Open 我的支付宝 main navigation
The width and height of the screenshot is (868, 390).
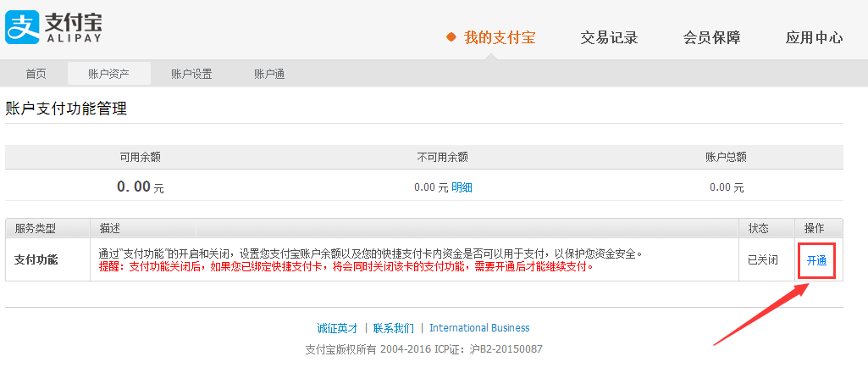(500, 37)
